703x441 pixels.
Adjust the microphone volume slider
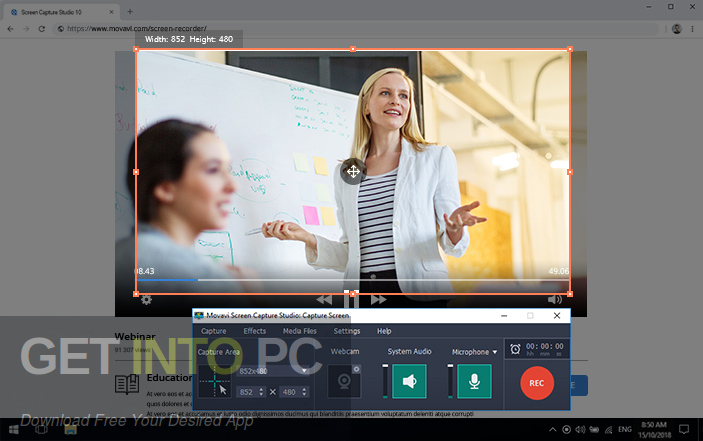(x=450, y=381)
